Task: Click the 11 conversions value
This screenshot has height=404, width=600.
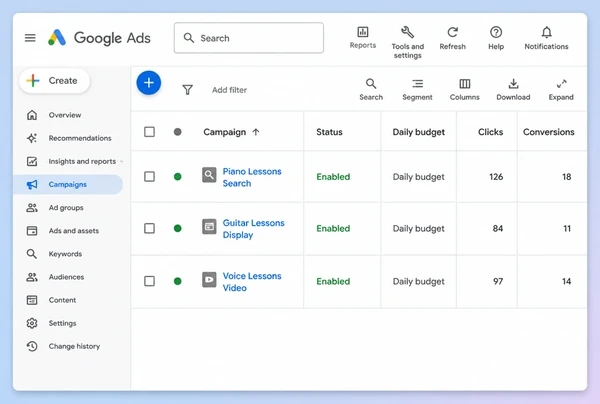Action: click(x=567, y=228)
